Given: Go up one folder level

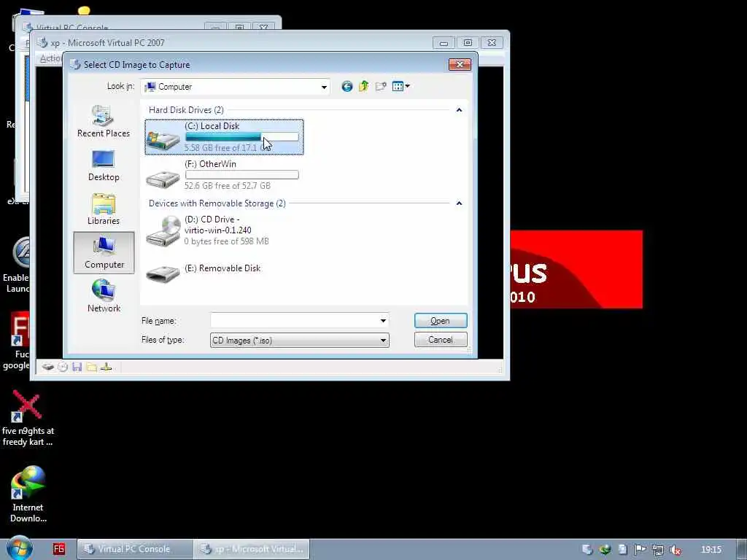Looking at the screenshot, I should click(x=364, y=86).
